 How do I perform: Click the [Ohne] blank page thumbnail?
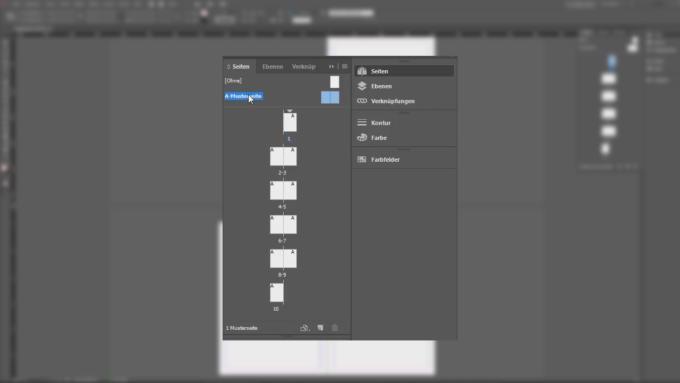[334, 82]
